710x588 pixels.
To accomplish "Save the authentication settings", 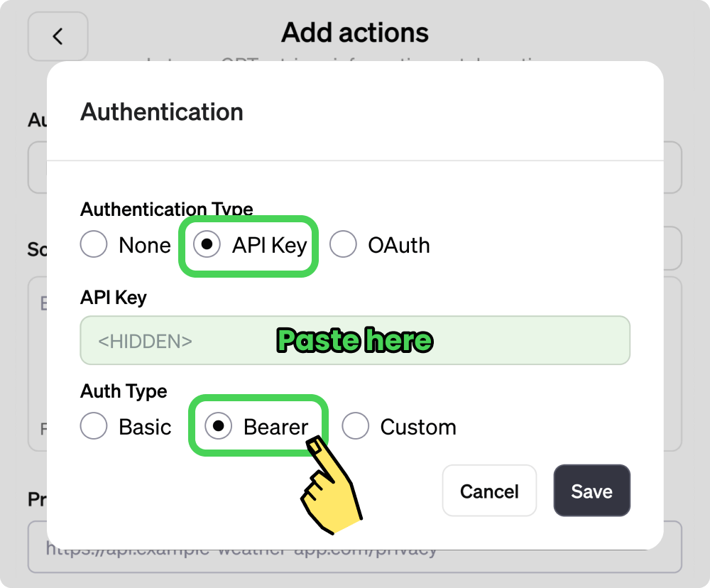I will [x=591, y=491].
